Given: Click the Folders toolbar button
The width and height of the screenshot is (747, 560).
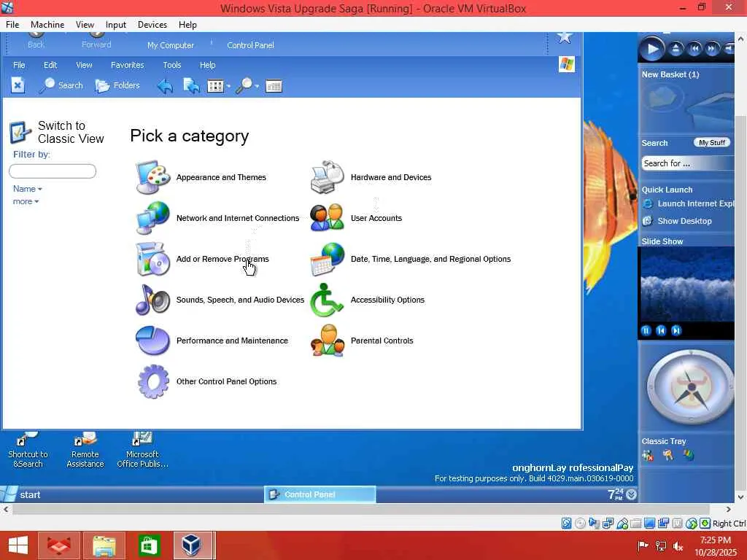Looking at the screenshot, I should pyautogui.click(x=117, y=86).
